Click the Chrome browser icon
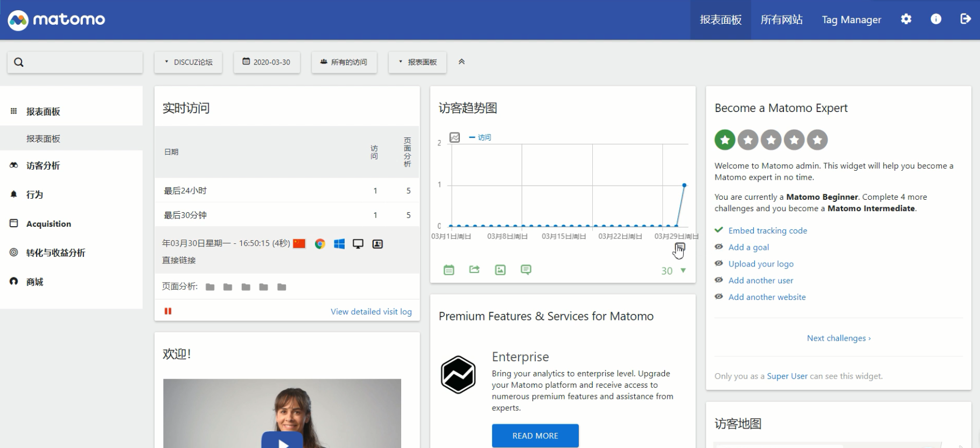This screenshot has height=448, width=980. [x=320, y=244]
